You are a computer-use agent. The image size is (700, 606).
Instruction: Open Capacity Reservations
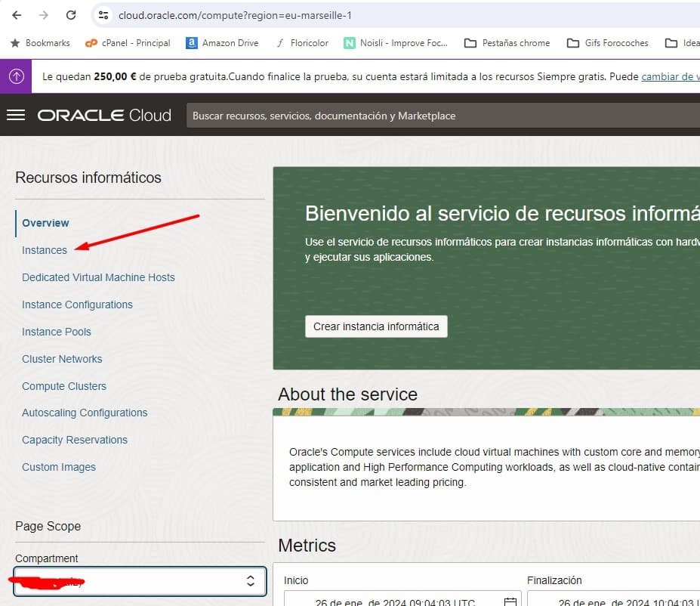pos(75,440)
